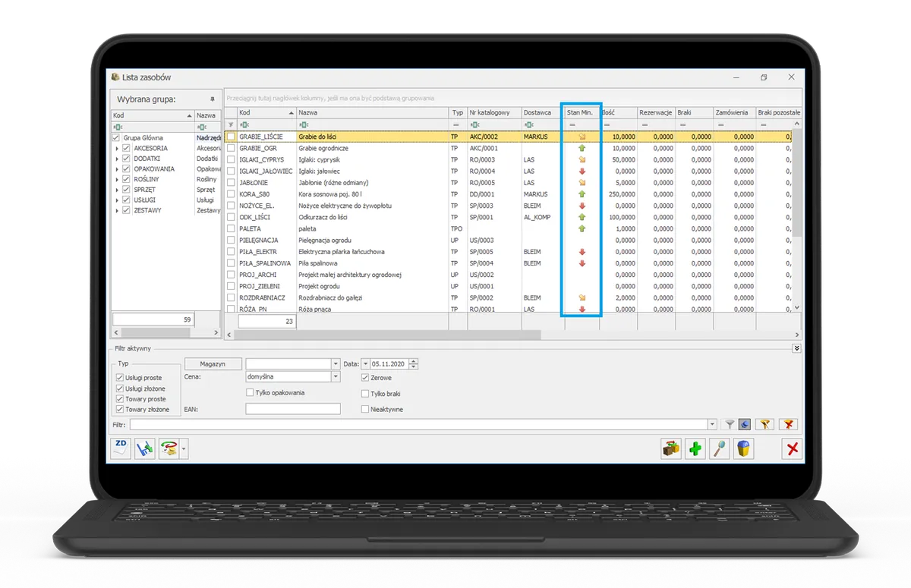Tick the checkbox for GRABIE_OGR row
911x588 pixels.
[x=231, y=149]
